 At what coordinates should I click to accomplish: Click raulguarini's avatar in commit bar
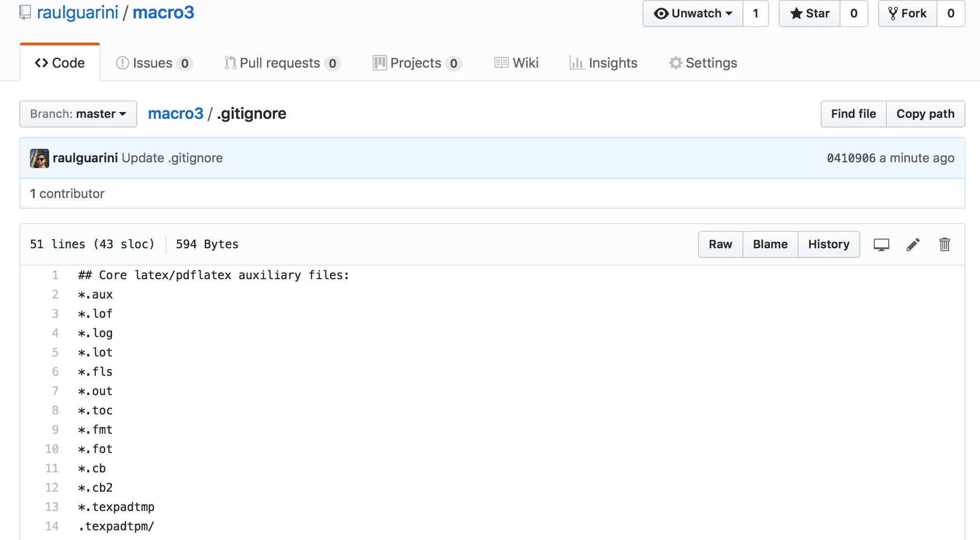pyautogui.click(x=39, y=158)
